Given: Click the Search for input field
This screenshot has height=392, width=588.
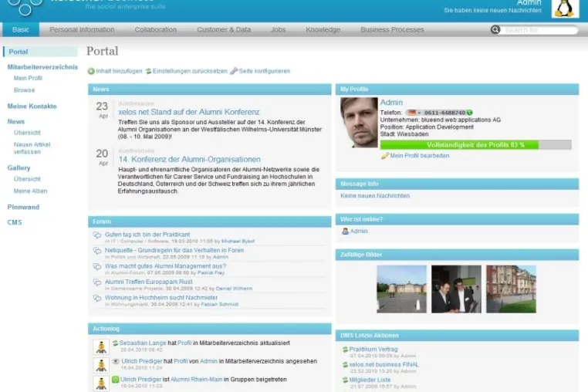Looking at the screenshot, I should 539,30.
